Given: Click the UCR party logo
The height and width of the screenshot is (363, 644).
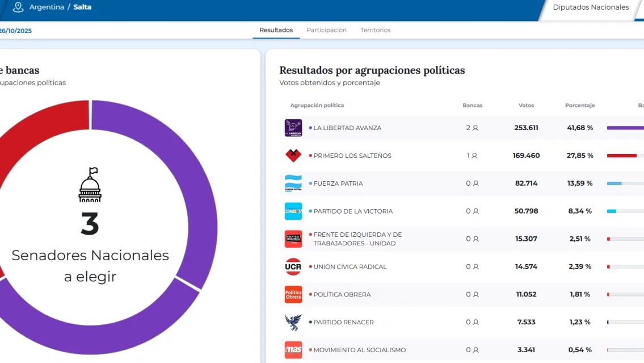Looking at the screenshot, I should [x=293, y=266].
